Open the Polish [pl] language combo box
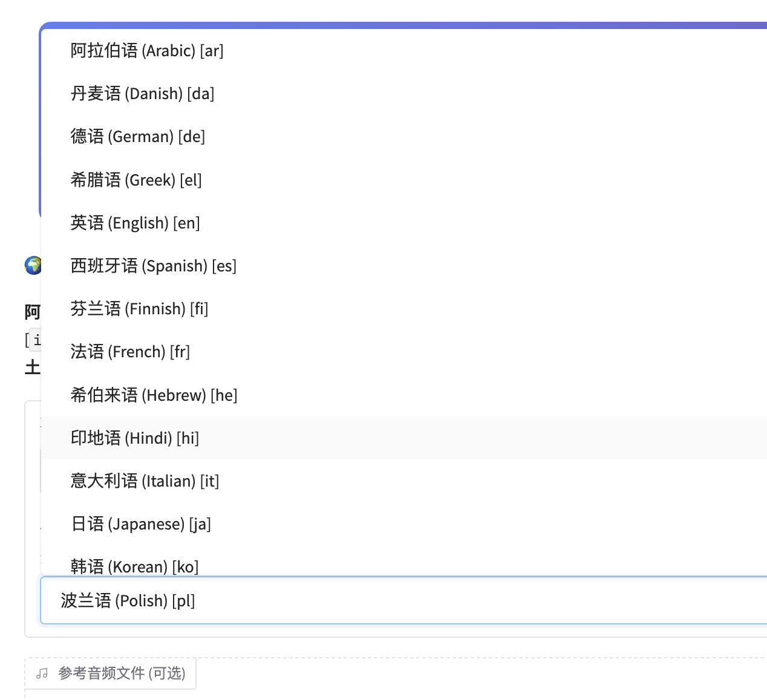 click(399, 601)
